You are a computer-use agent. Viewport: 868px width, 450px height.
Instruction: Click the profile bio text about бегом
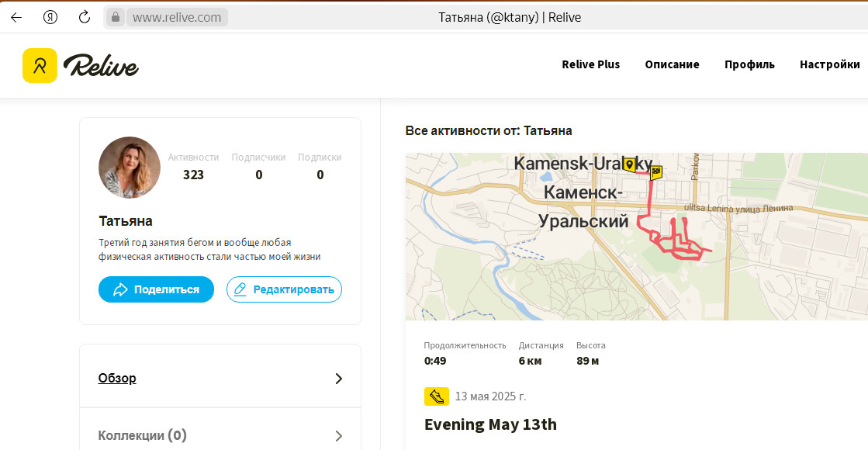pyautogui.click(x=209, y=250)
